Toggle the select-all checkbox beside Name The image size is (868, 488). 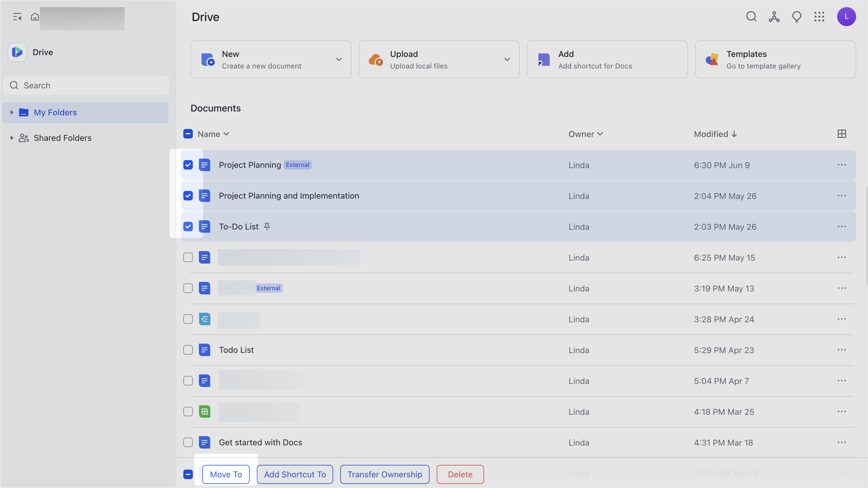pos(188,134)
